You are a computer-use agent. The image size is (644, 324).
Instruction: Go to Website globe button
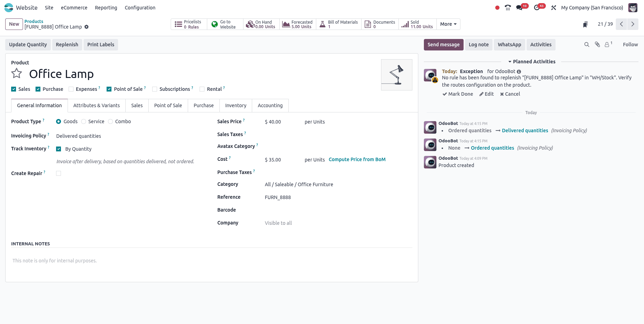(225, 24)
